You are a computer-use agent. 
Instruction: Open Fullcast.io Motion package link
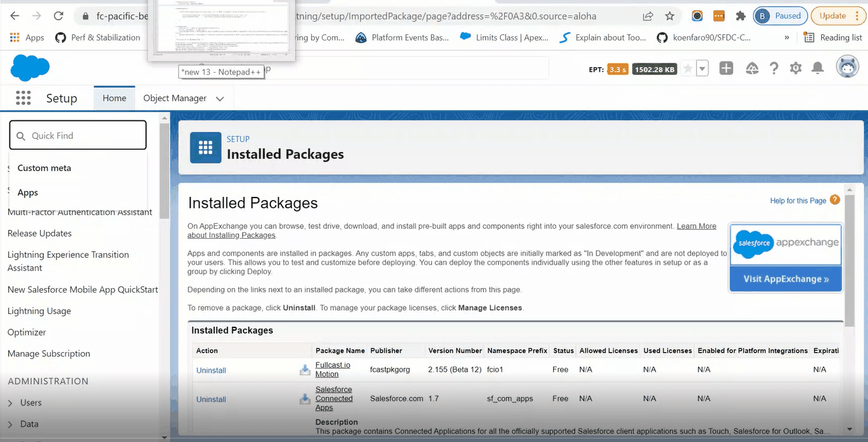pos(333,370)
